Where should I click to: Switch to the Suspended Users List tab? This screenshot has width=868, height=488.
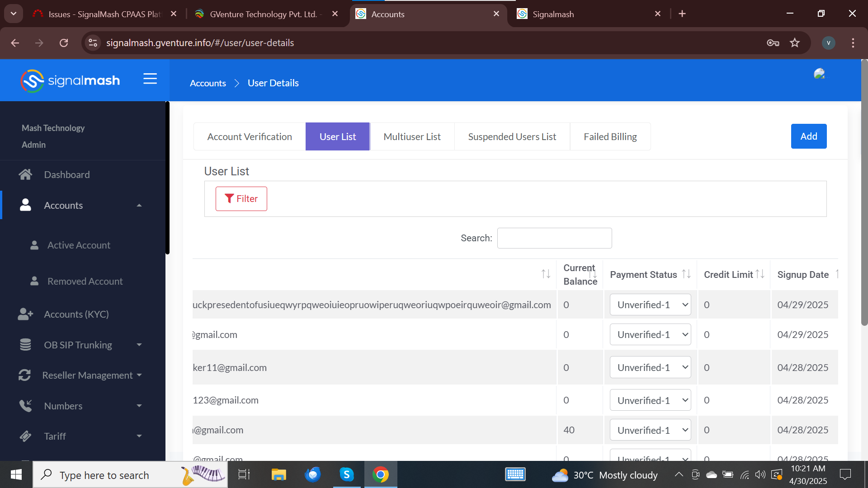[512, 136]
